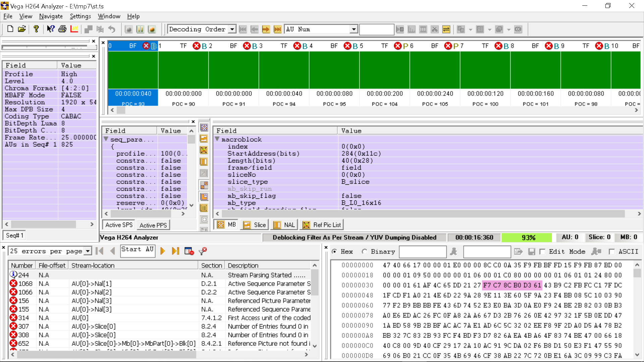
Task: Jump to the next AU arrow
Action: point(266,29)
